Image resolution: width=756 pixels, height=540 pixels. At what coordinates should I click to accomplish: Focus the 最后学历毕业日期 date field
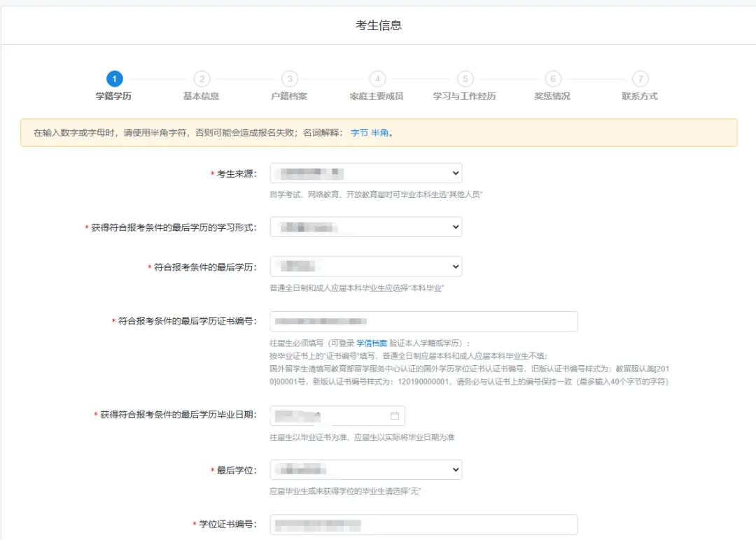(x=337, y=415)
